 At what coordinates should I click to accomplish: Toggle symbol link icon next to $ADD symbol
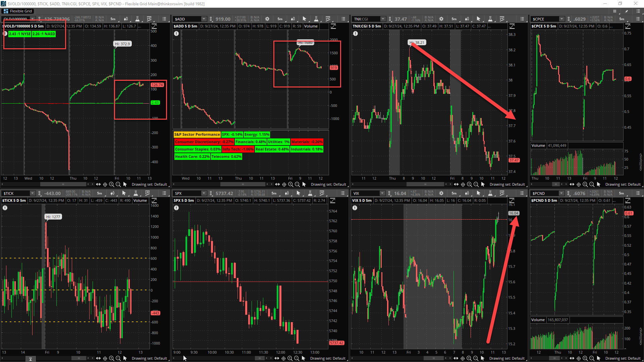click(x=211, y=19)
